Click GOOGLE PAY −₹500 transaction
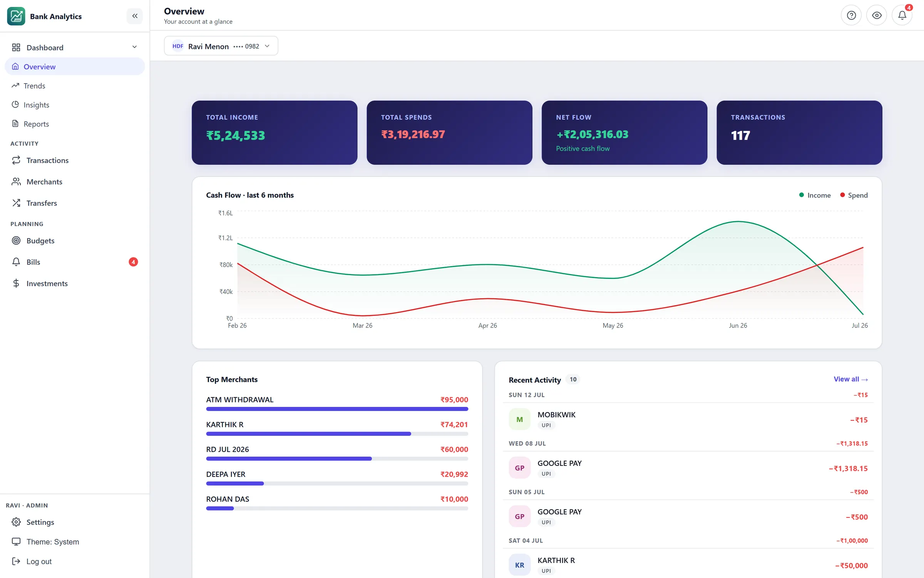 (x=688, y=516)
